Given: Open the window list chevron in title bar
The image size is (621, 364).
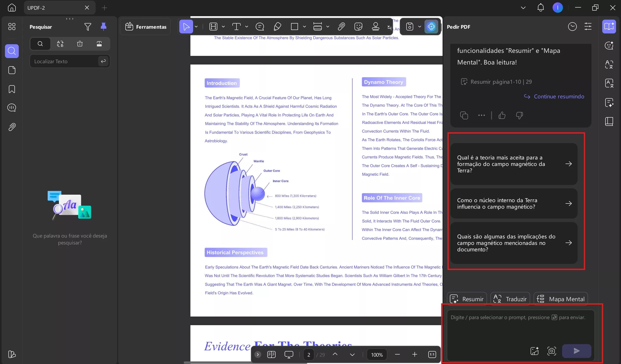Looking at the screenshot, I should [523, 8].
